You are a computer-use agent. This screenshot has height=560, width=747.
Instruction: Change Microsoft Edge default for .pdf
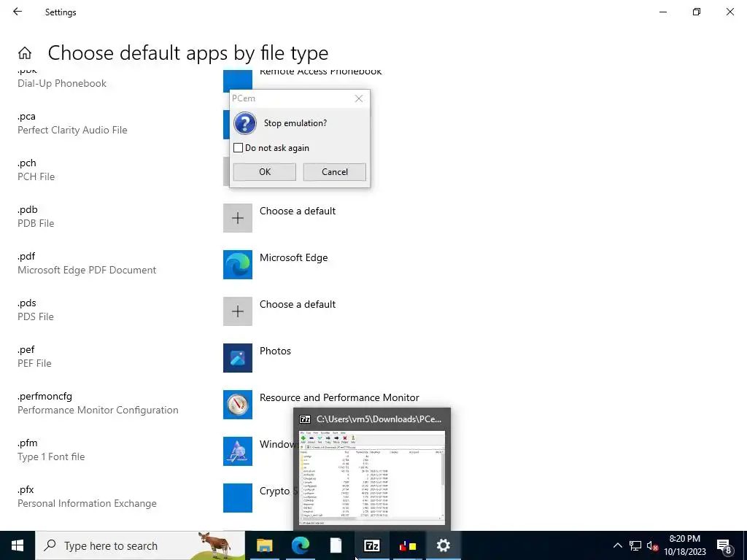275,265
